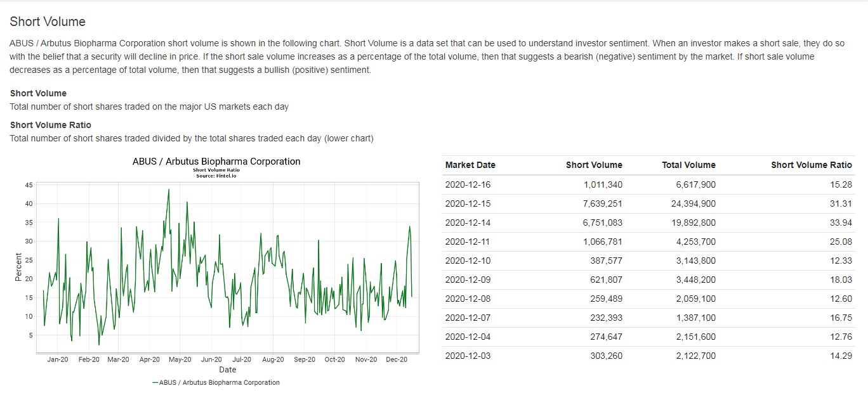The height and width of the screenshot is (400, 868).
Task: Click the 25.08 short volume ratio cell
Action: pos(840,242)
